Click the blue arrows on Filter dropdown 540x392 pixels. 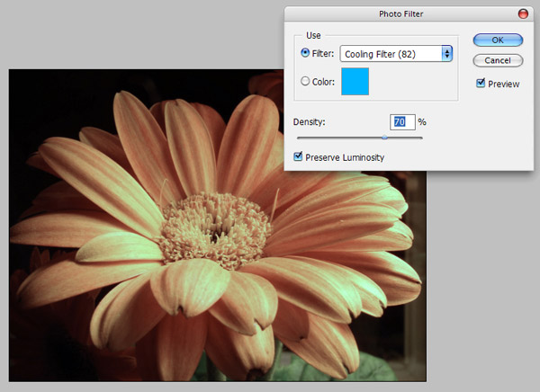click(x=447, y=54)
